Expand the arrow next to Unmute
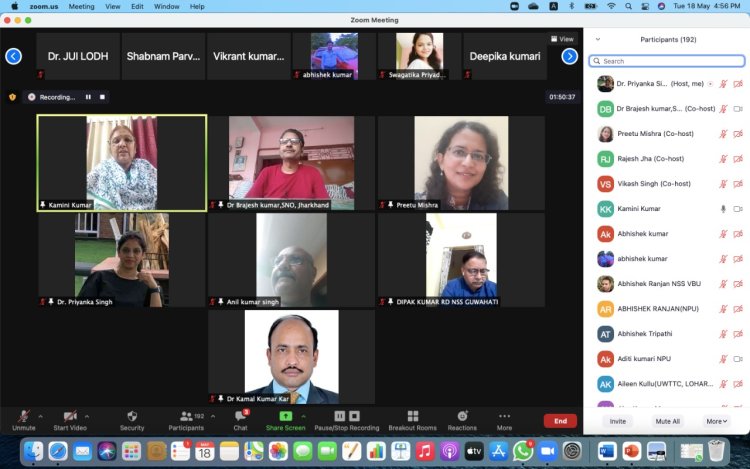 40,415
